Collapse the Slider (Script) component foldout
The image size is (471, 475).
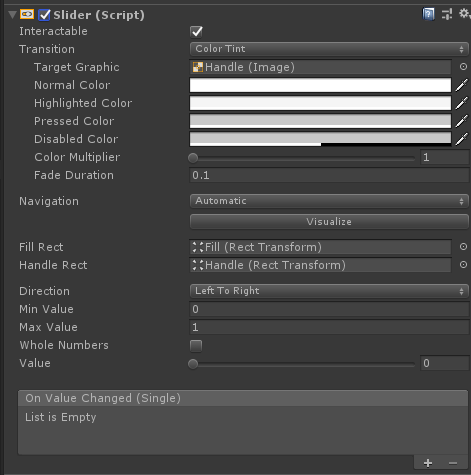(x=12, y=15)
